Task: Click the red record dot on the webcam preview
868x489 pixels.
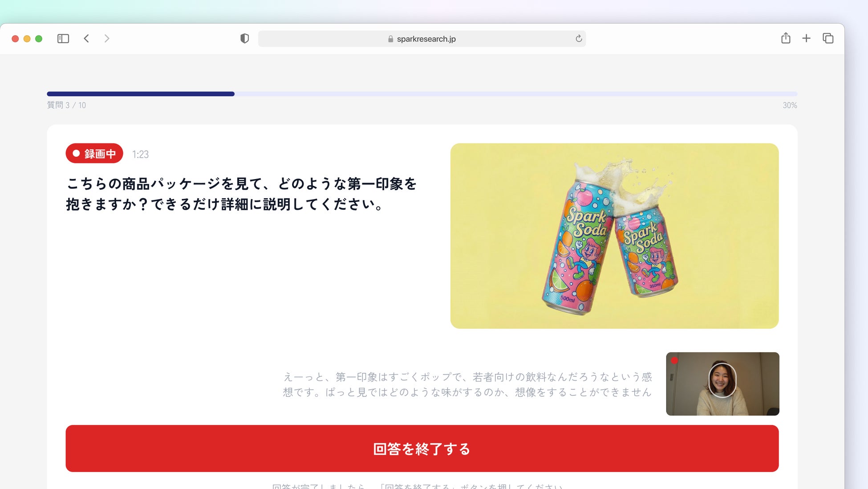Action: 674,361
